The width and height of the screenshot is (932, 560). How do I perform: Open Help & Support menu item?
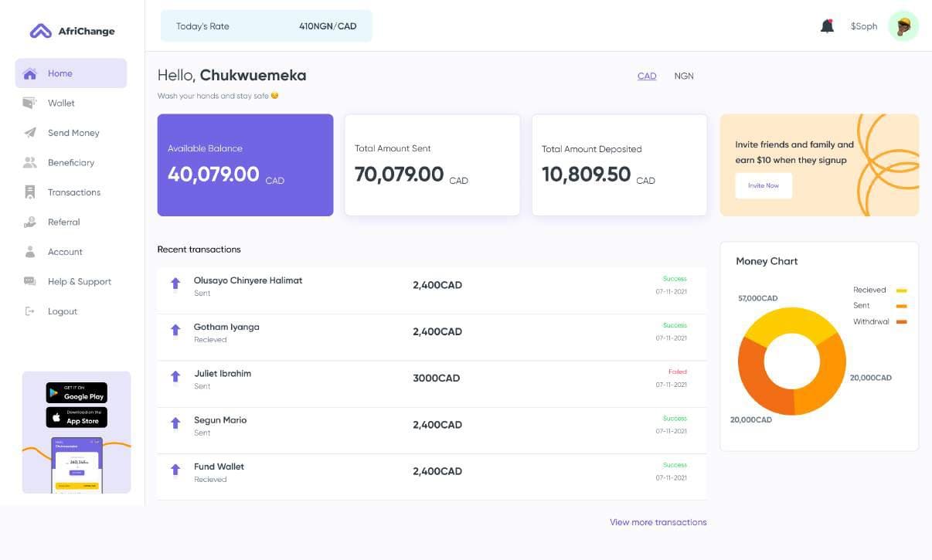(x=80, y=281)
